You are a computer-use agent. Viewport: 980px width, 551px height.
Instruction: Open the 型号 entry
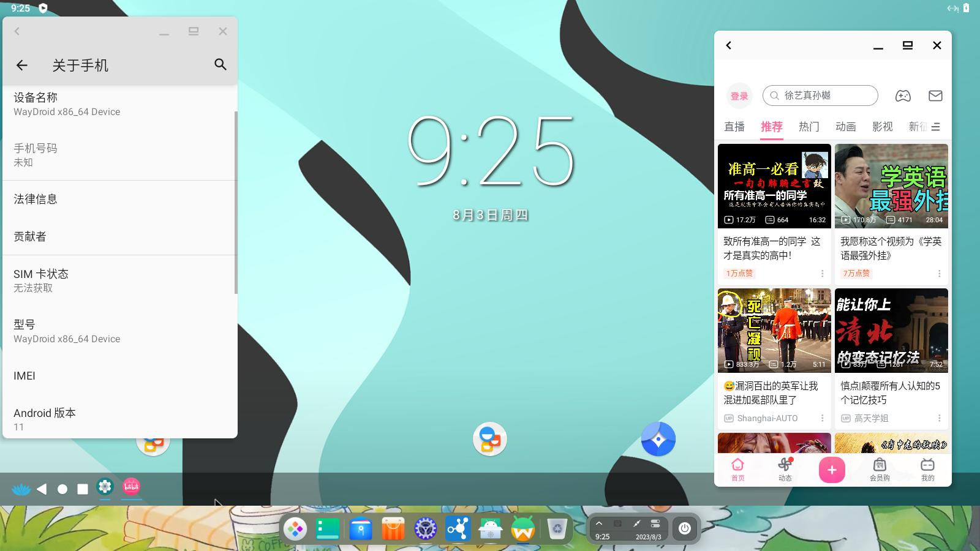pos(119,331)
